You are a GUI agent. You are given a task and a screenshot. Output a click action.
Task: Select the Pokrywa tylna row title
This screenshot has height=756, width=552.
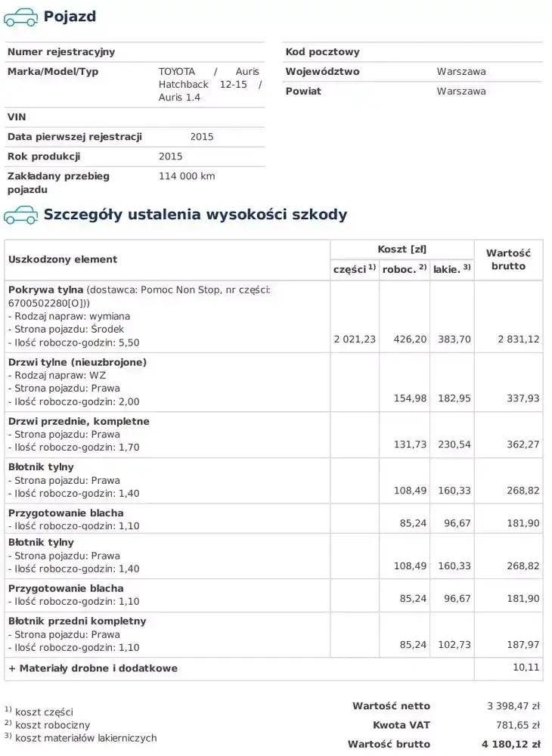pyautogui.click(x=46, y=290)
